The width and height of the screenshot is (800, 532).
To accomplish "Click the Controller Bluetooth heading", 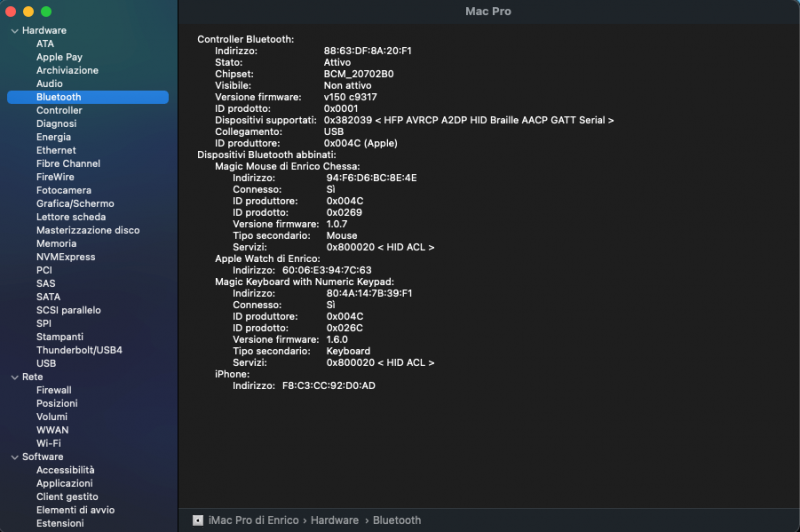I will [x=245, y=39].
